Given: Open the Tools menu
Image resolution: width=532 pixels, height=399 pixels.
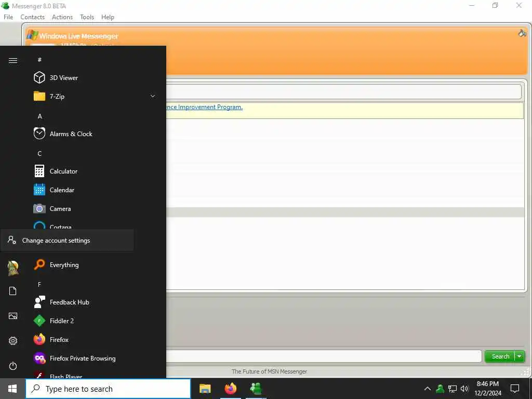Looking at the screenshot, I should pos(87,17).
